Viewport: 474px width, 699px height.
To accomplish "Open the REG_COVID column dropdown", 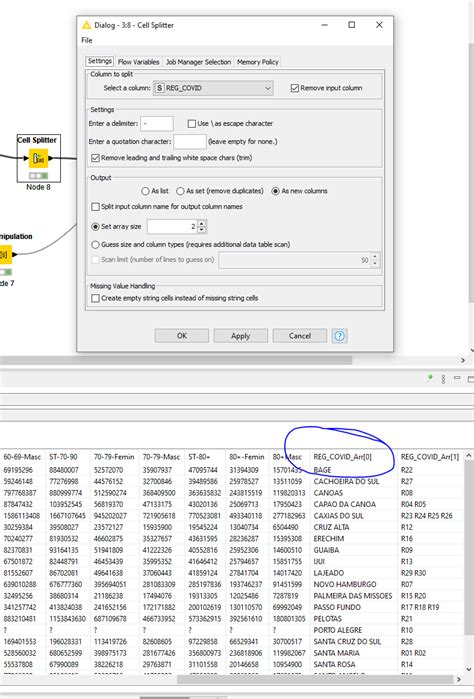I will click(x=213, y=88).
